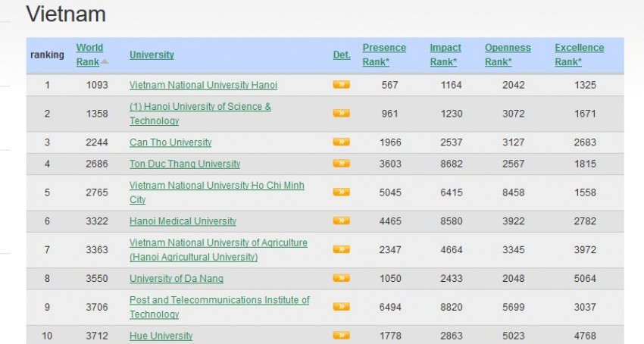Sort by Impact Rank column header
Viewport: 644px width, 344px height.
pyautogui.click(x=445, y=55)
